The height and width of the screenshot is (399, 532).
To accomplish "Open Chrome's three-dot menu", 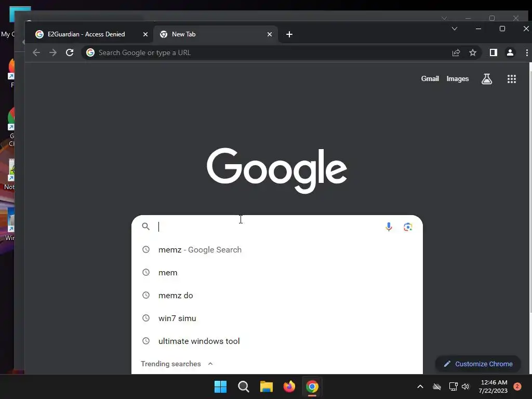I will click(527, 52).
